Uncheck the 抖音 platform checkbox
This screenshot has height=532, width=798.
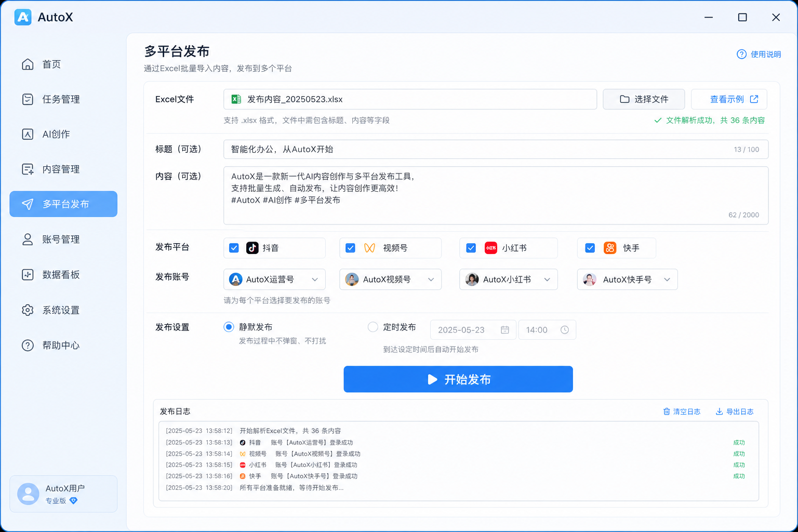click(x=234, y=248)
